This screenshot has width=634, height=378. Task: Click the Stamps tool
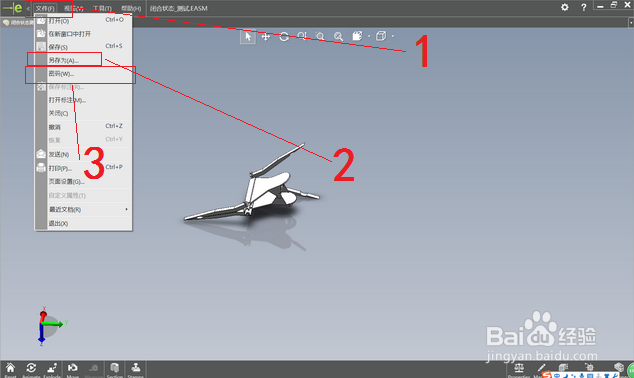(x=135, y=370)
